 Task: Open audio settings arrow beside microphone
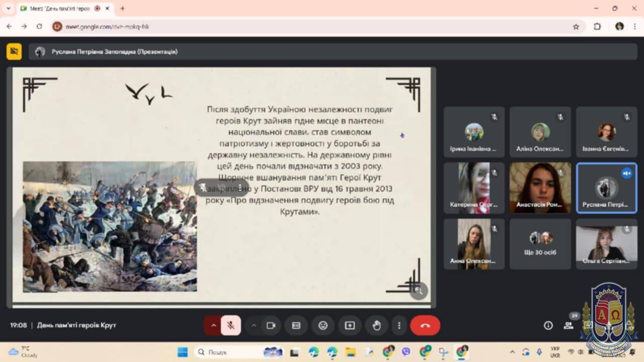click(x=213, y=325)
